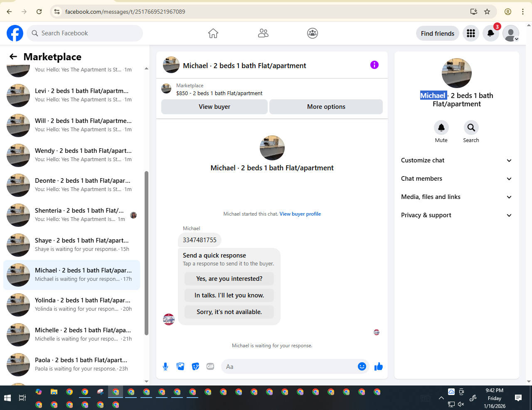This screenshot has height=410, width=532.
Task: Click the right panel listing photo
Action: coord(456,73)
